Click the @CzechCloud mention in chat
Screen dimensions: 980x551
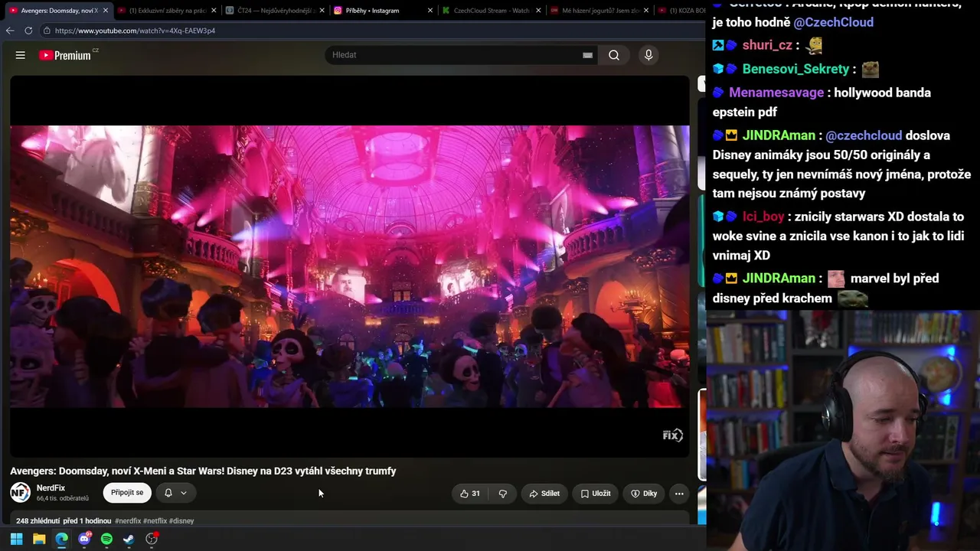(x=833, y=23)
